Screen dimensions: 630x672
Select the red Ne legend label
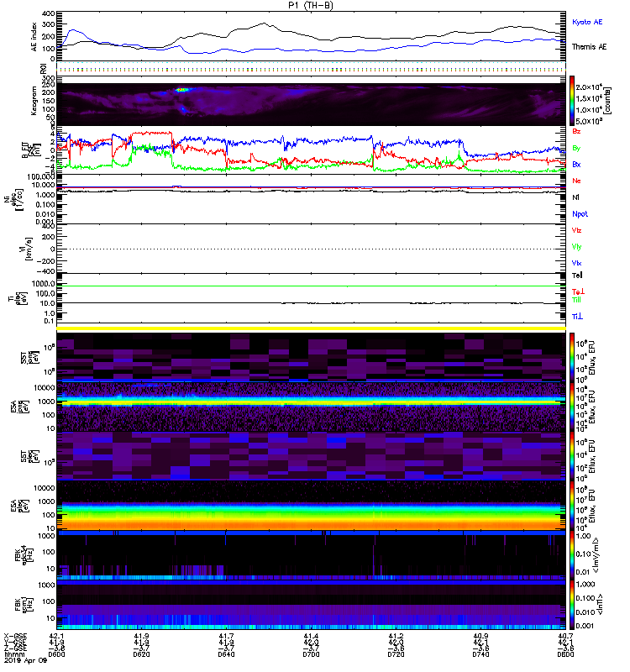(x=576, y=181)
